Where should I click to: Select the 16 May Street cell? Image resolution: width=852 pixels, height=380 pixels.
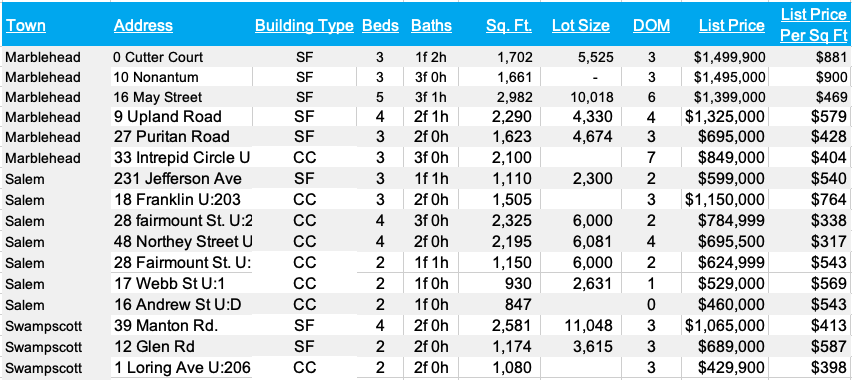(181, 97)
